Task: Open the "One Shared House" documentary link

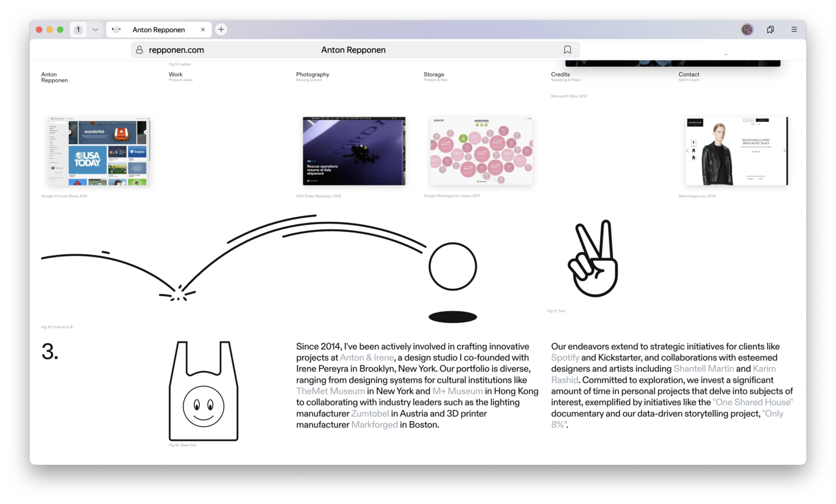Action: click(x=753, y=402)
